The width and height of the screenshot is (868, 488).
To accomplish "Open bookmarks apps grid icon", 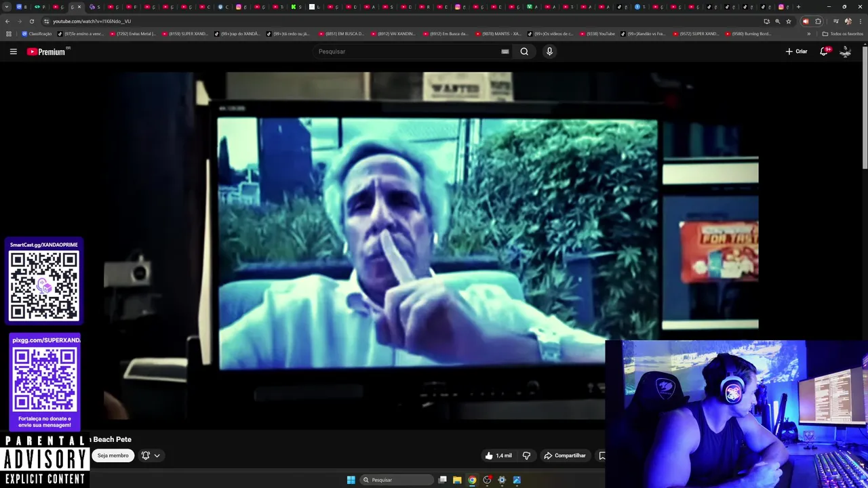I will pos(8,33).
